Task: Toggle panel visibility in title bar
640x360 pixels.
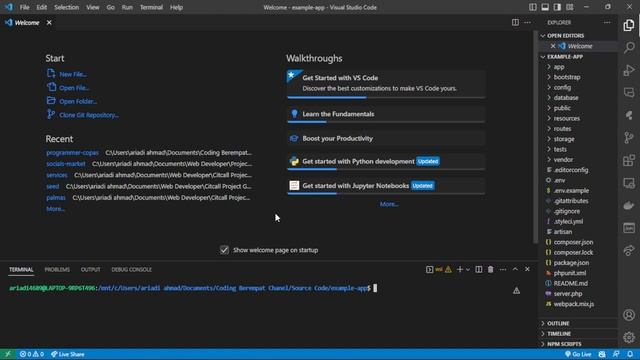Action: 545,7
